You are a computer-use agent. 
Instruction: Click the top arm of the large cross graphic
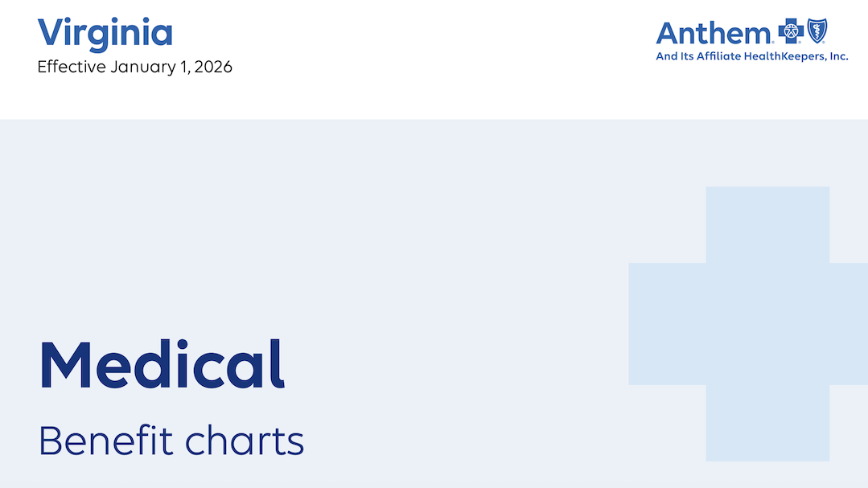(x=767, y=224)
